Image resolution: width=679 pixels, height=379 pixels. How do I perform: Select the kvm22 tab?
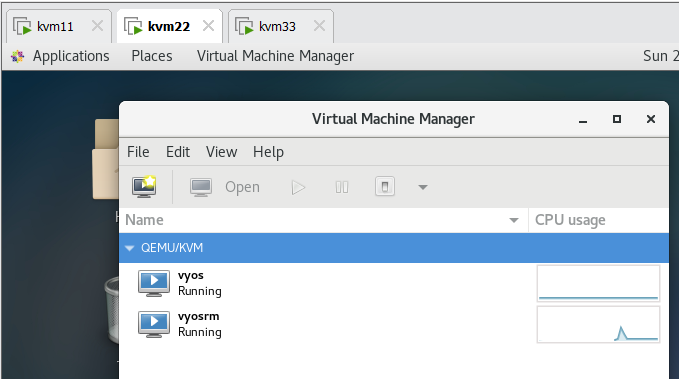(x=169, y=26)
